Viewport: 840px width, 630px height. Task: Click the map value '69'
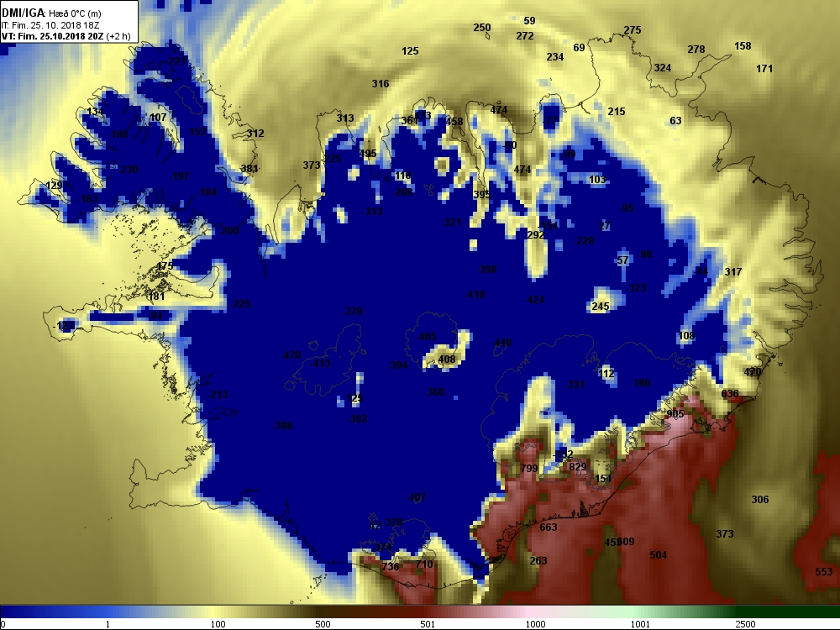click(x=579, y=48)
